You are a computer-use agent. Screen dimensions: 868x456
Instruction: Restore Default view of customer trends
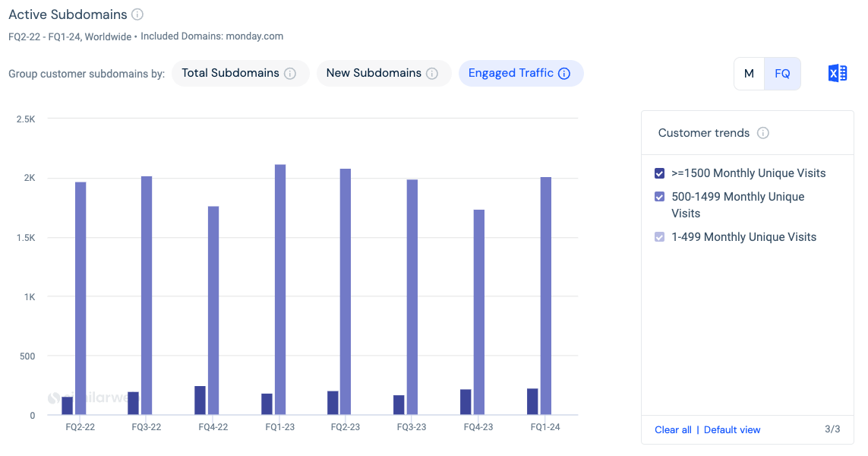coord(731,429)
